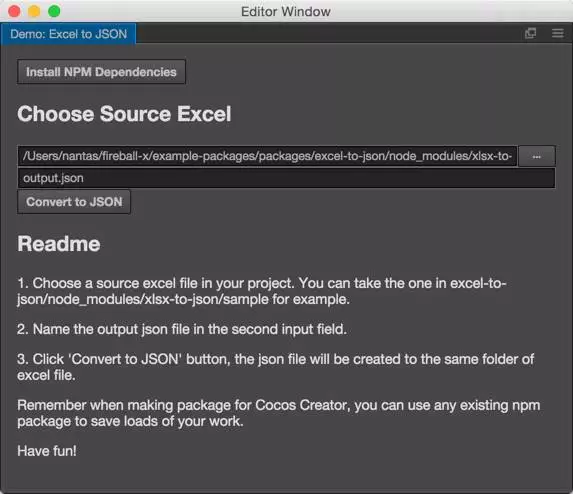Image resolution: width=573 pixels, height=494 pixels.
Task: Focus the output.json filename field
Action: [286, 178]
